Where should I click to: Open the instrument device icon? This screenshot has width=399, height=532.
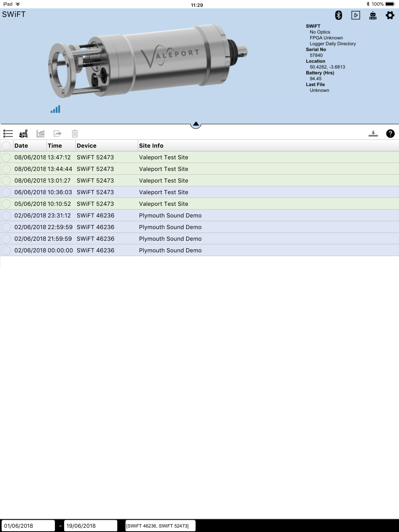pyautogui.click(x=373, y=15)
